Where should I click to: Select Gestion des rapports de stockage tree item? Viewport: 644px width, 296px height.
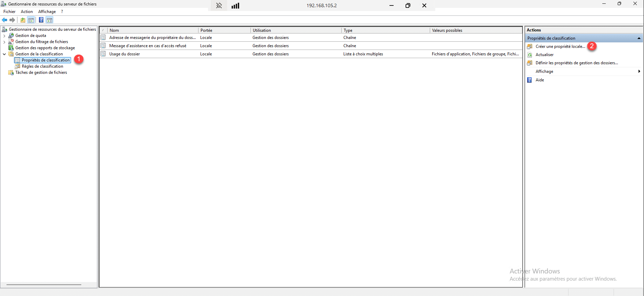[45, 48]
